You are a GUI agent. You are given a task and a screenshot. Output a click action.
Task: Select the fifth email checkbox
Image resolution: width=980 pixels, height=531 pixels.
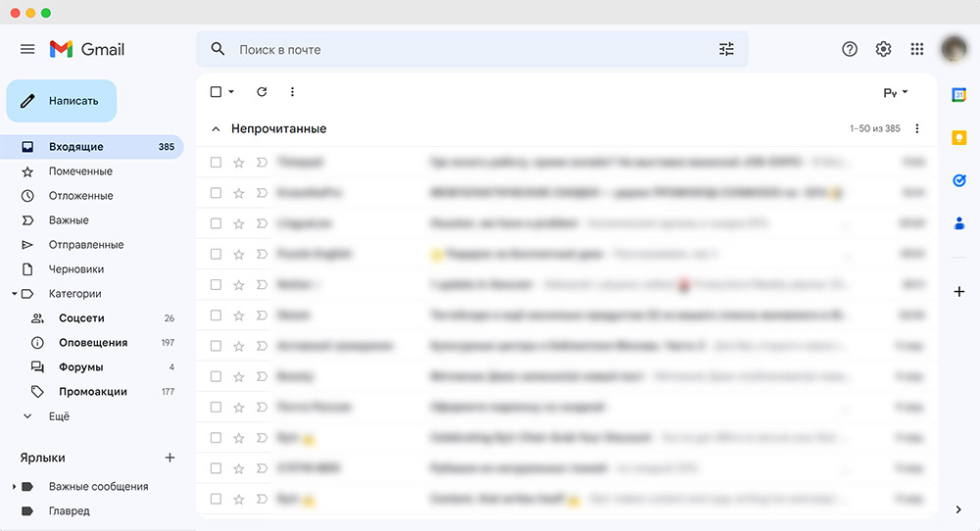tap(216, 285)
